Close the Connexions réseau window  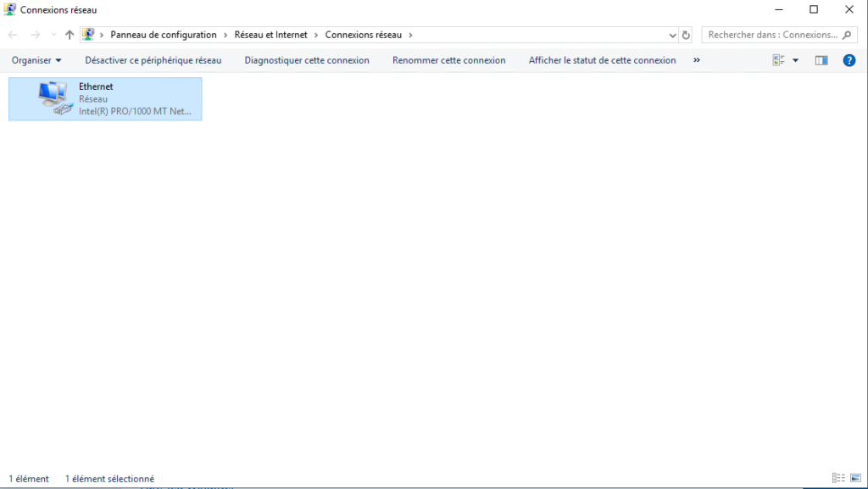tap(849, 10)
